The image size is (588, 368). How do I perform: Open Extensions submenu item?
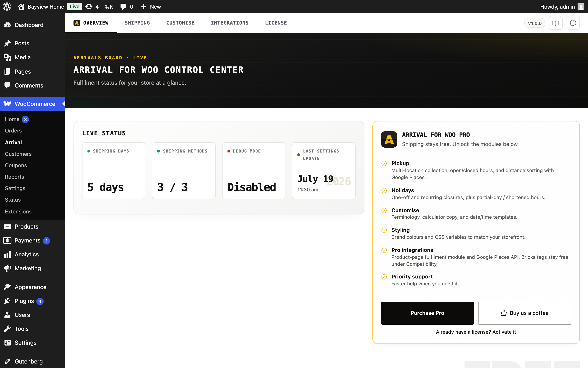(18, 212)
